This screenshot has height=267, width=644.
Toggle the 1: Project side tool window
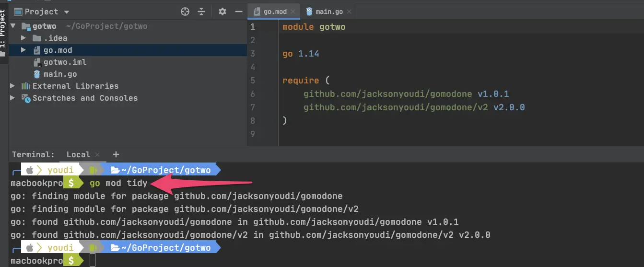[4, 31]
